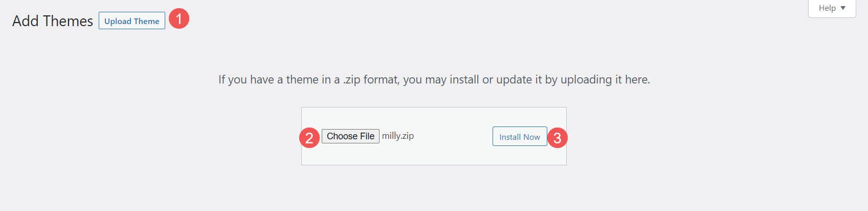
Task: Click the word 'Help' label
Action: pos(827,8)
